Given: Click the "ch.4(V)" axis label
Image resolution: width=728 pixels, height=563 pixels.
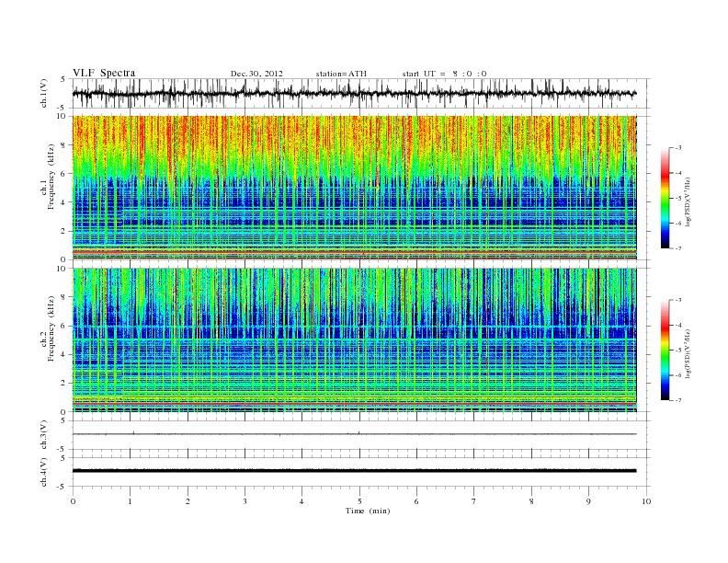Looking at the screenshot, I should pos(44,472).
